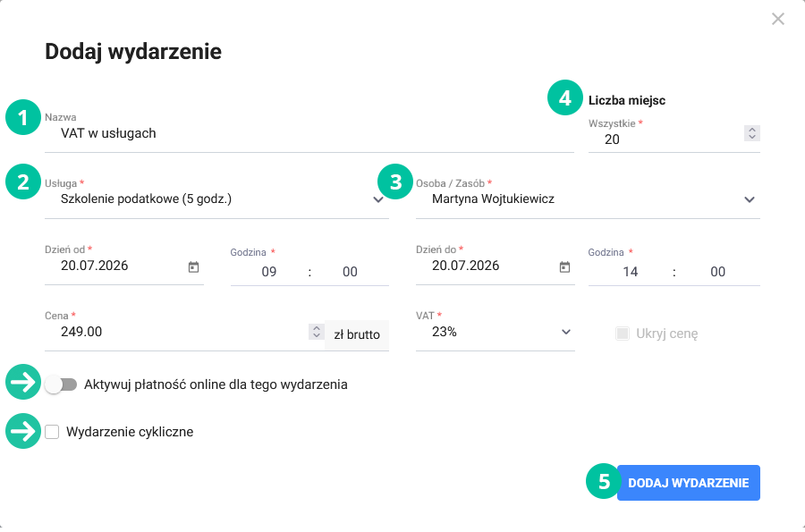
Task: Click the zł brutto currency label
Action: coord(357,335)
